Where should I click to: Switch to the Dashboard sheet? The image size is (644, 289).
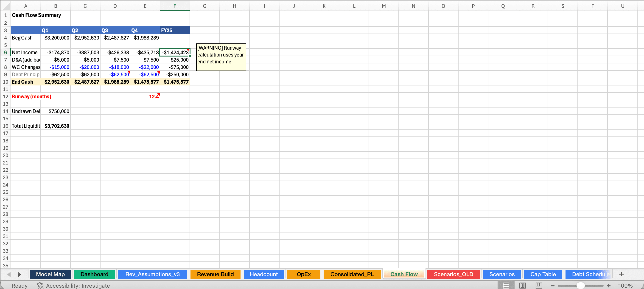coord(95,274)
